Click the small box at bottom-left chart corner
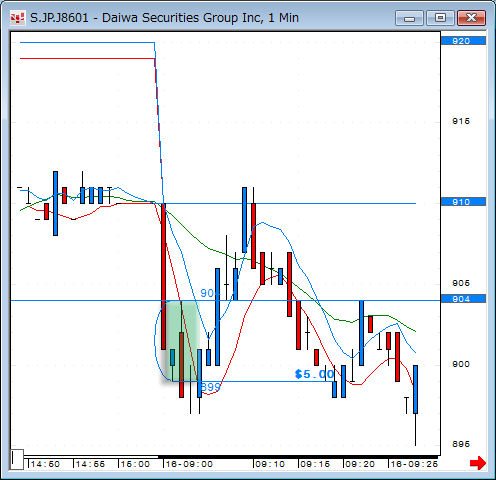 (x=17, y=459)
